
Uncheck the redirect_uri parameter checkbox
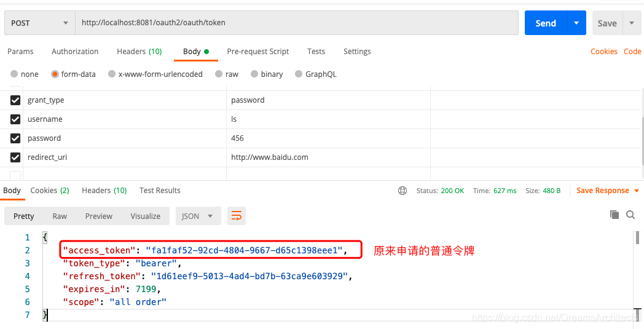pos(15,157)
